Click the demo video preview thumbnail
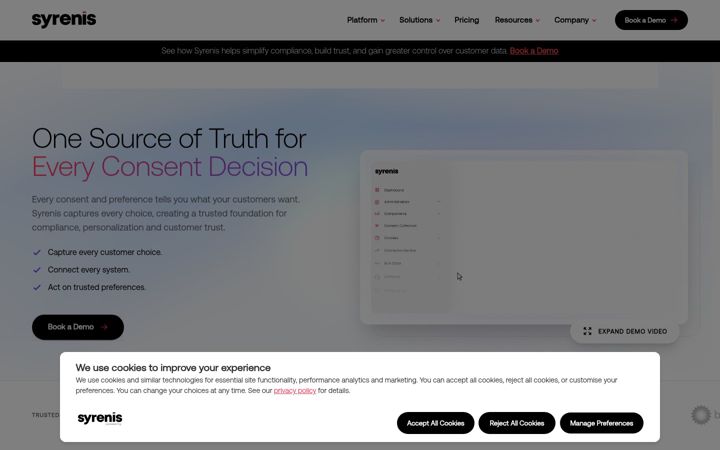Image resolution: width=720 pixels, height=450 pixels. (524, 237)
